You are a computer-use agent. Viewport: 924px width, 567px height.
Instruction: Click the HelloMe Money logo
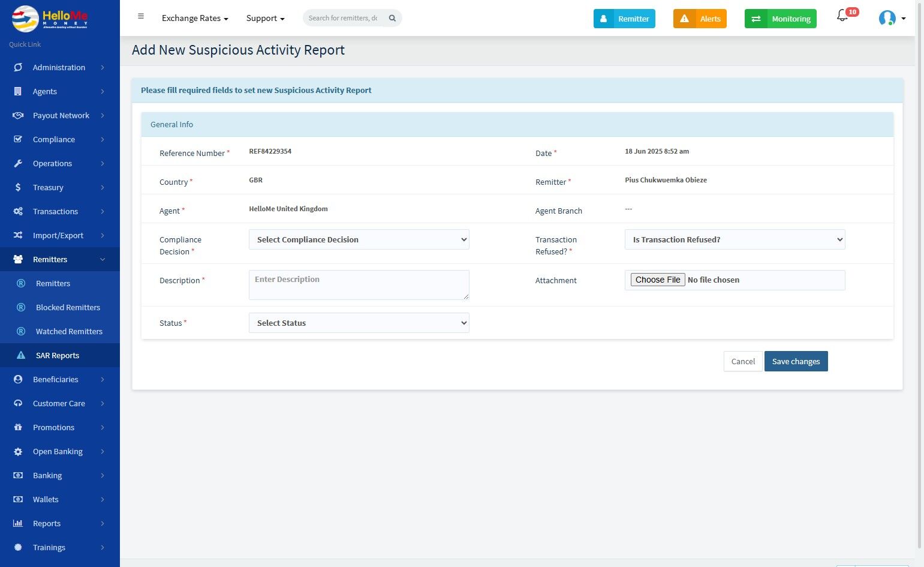50,19
